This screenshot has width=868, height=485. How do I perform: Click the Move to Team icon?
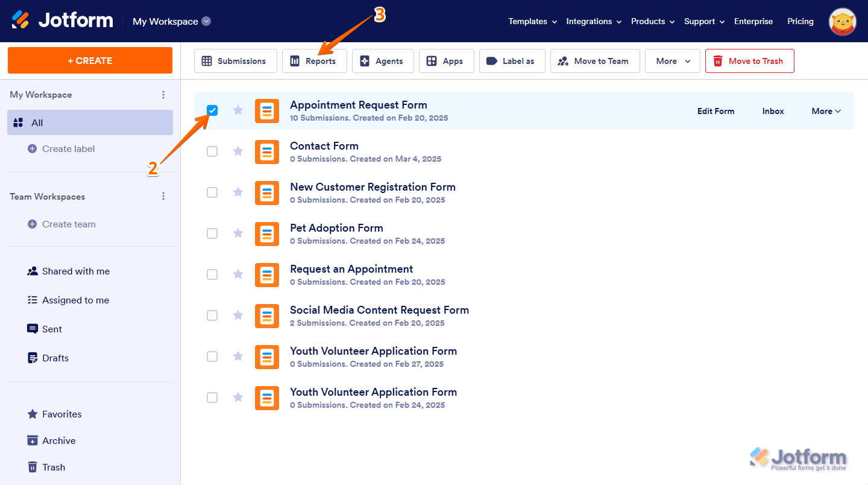click(x=594, y=61)
